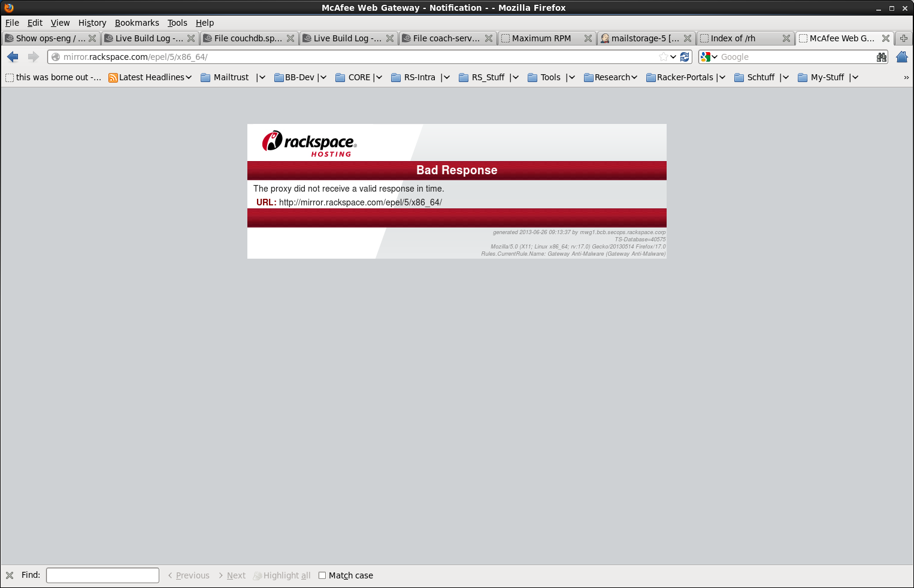Expand the Mailtrust dropdown arrow

pos(262,77)
